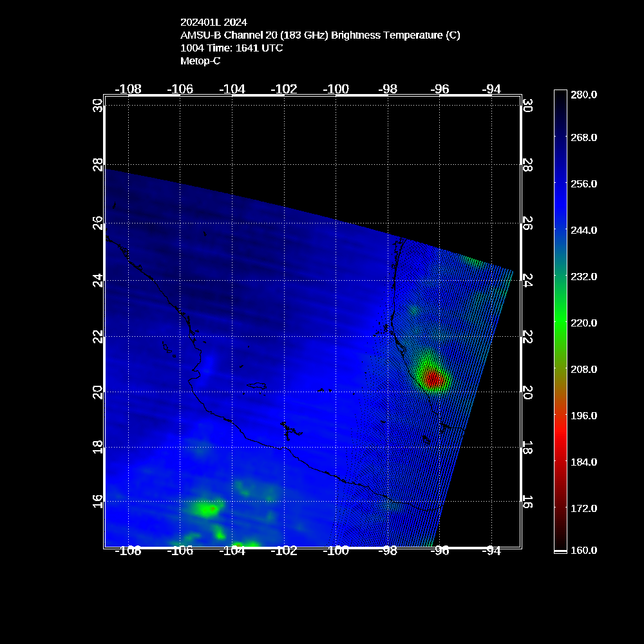Click the red cold core of the storm
644x644 pixels.
(433, 378)
